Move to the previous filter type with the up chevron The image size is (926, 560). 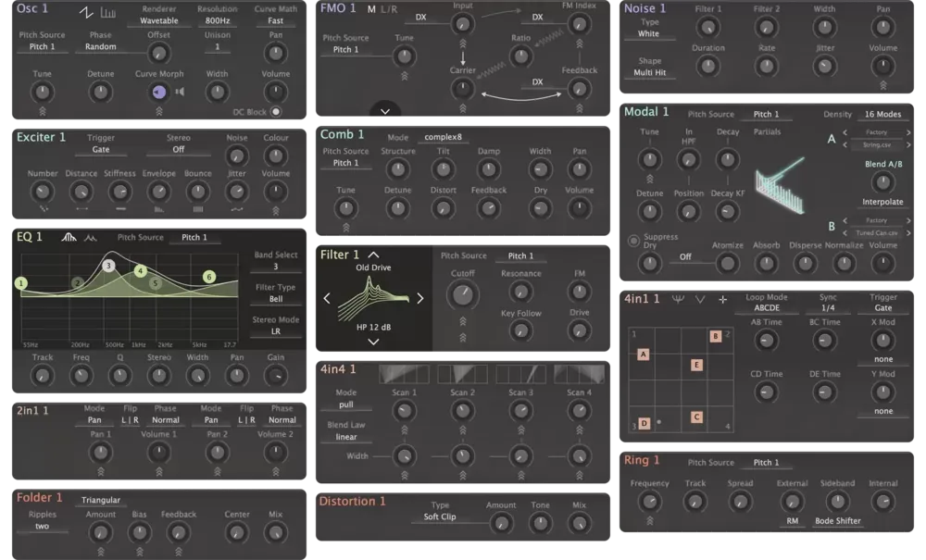click(x=373, y=255)
